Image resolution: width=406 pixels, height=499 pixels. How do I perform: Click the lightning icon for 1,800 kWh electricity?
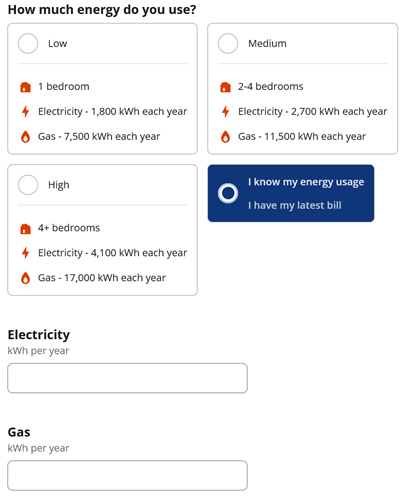[x=25, y=111]
